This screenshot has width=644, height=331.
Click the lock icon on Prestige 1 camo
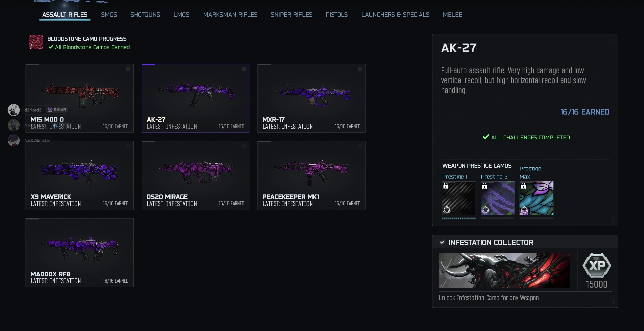click(x=446, y=186)
